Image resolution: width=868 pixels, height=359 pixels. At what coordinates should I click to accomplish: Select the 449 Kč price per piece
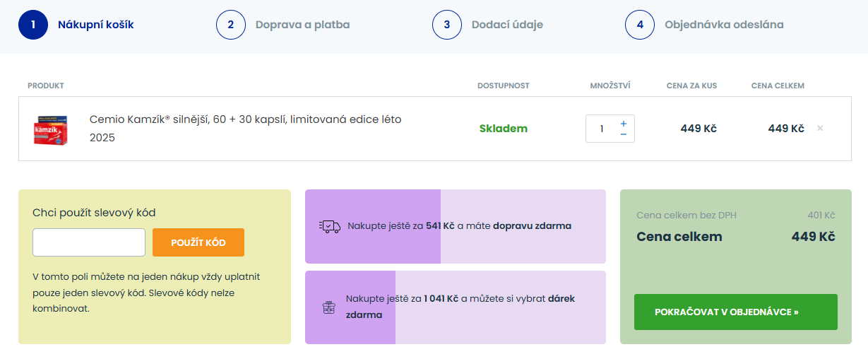coord(698,129)
